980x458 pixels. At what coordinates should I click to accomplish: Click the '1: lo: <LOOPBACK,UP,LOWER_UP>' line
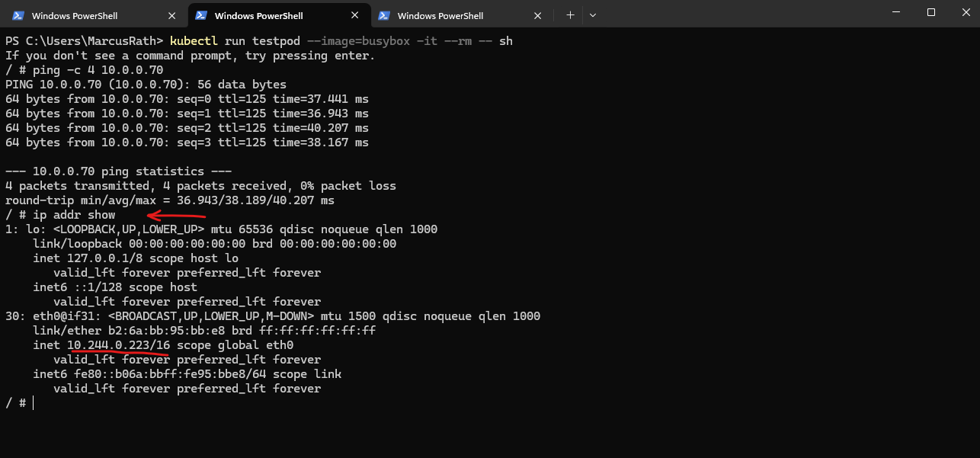[x=222, y=229]
